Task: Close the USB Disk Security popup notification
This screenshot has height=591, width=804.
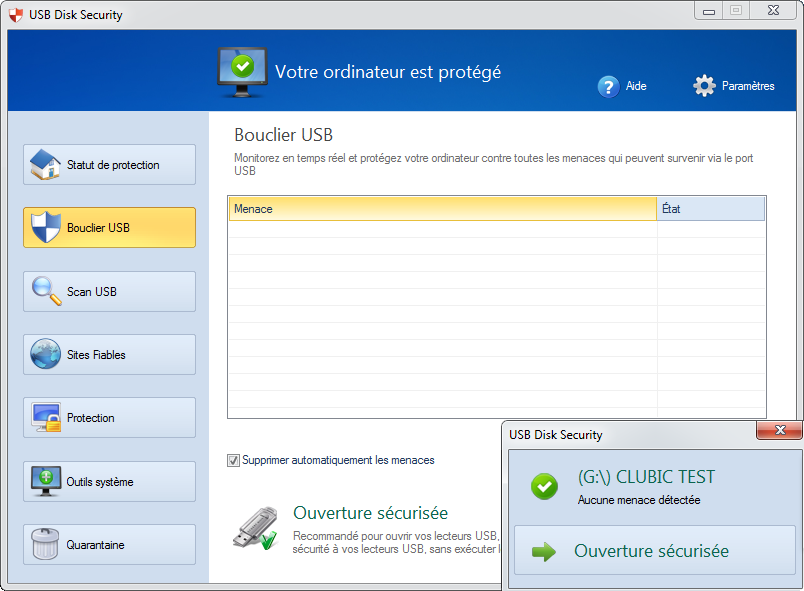Action: point(779,430)
